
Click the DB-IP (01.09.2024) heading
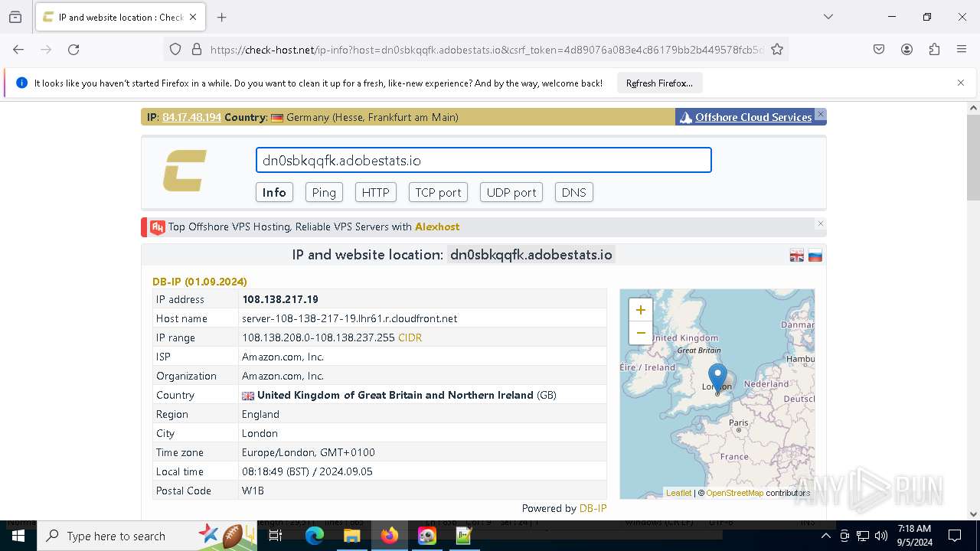pos(200,282)
